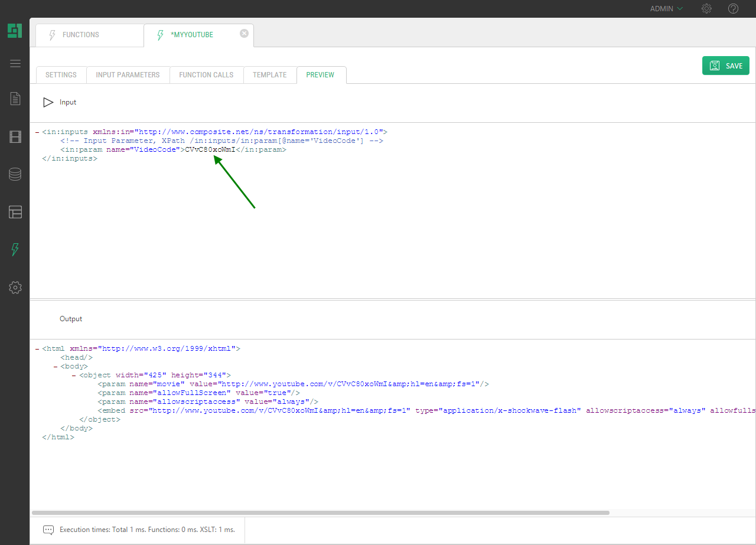756x545 pixels.
Task: Open the Media perspective film icon
Action: point(15,137)
